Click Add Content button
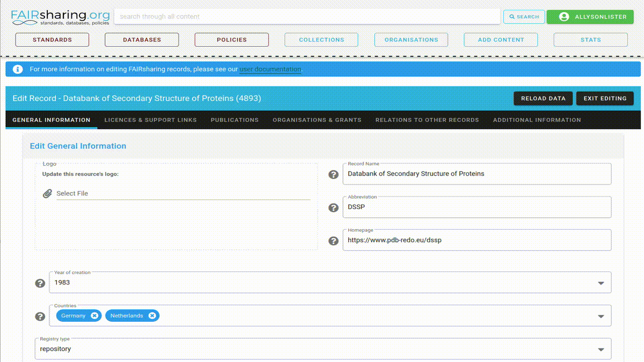 pos(501,40)
